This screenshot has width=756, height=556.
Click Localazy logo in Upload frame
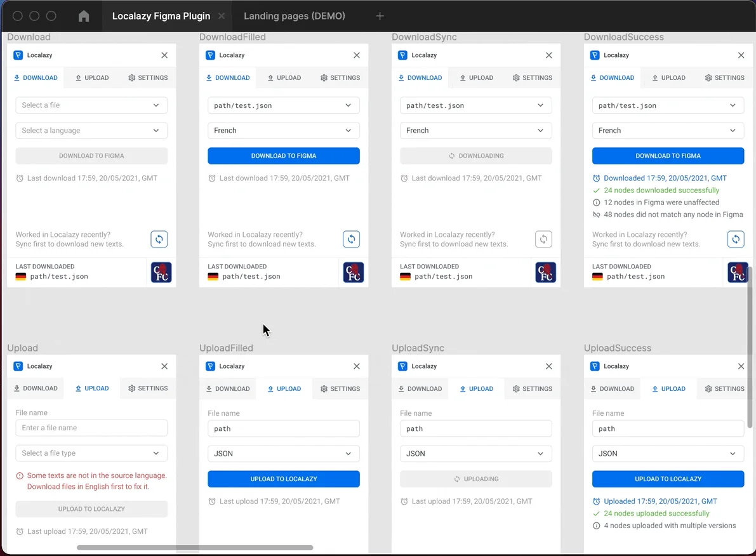tap(18, 366)
